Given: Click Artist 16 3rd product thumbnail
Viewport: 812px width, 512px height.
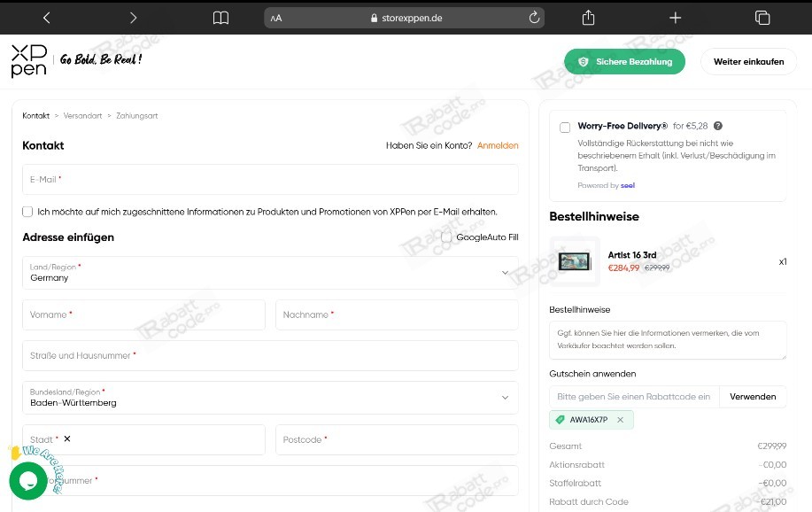Looking at the screenshot, I should (575, 261).
